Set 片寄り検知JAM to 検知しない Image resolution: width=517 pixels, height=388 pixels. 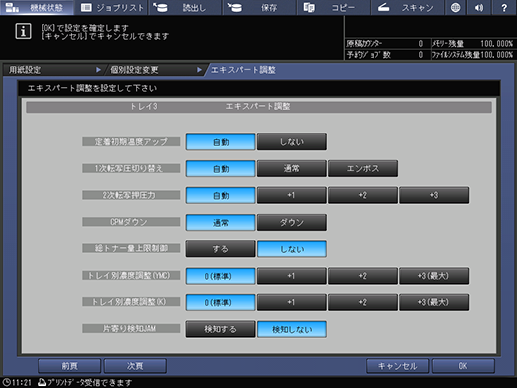(x=292, y=329)
